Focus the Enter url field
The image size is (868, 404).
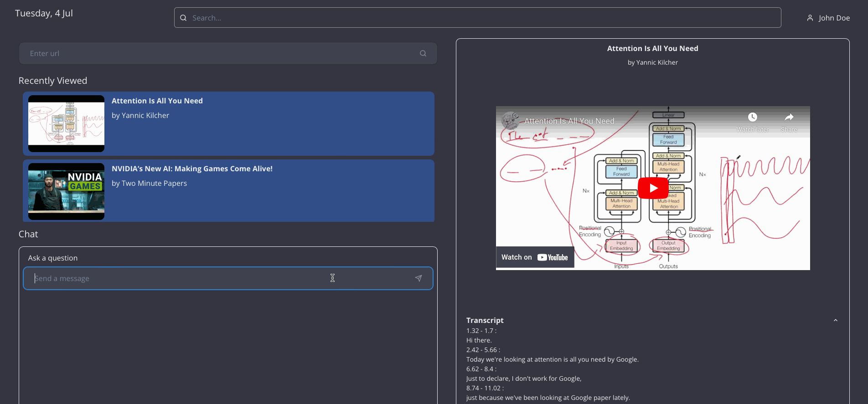228,53
